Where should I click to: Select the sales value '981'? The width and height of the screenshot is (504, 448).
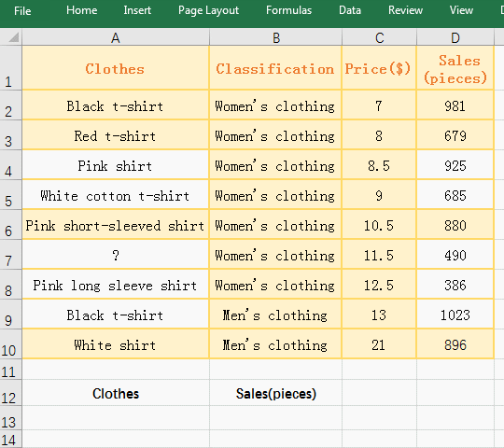tap(455, 105)
